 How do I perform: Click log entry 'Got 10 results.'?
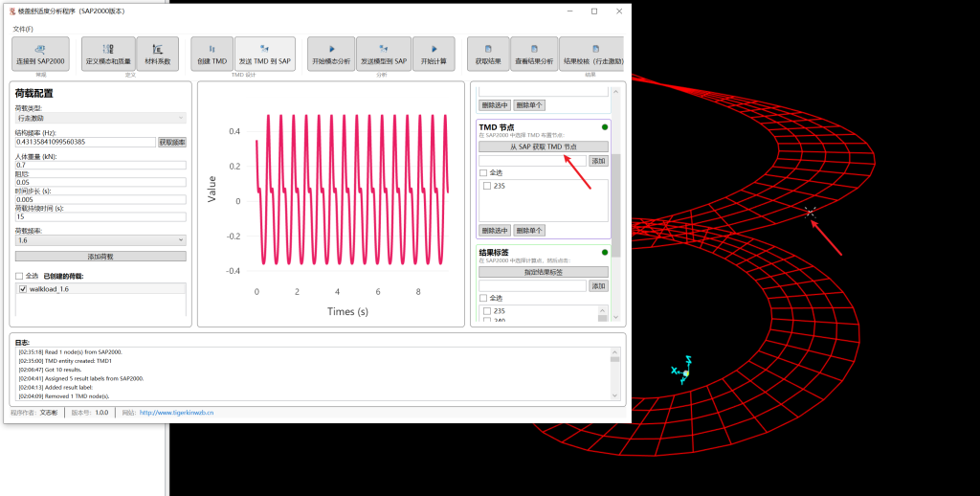coord(50,370)
